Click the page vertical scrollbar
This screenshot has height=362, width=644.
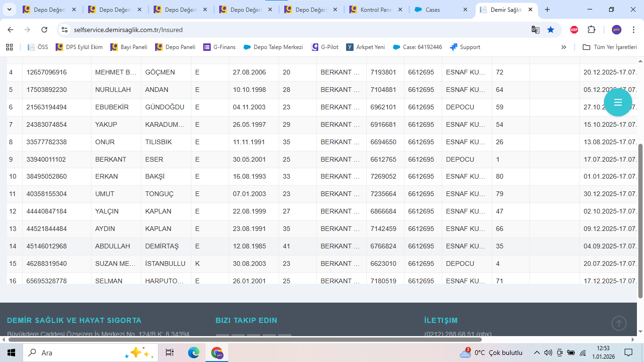[x=640, y=221]
